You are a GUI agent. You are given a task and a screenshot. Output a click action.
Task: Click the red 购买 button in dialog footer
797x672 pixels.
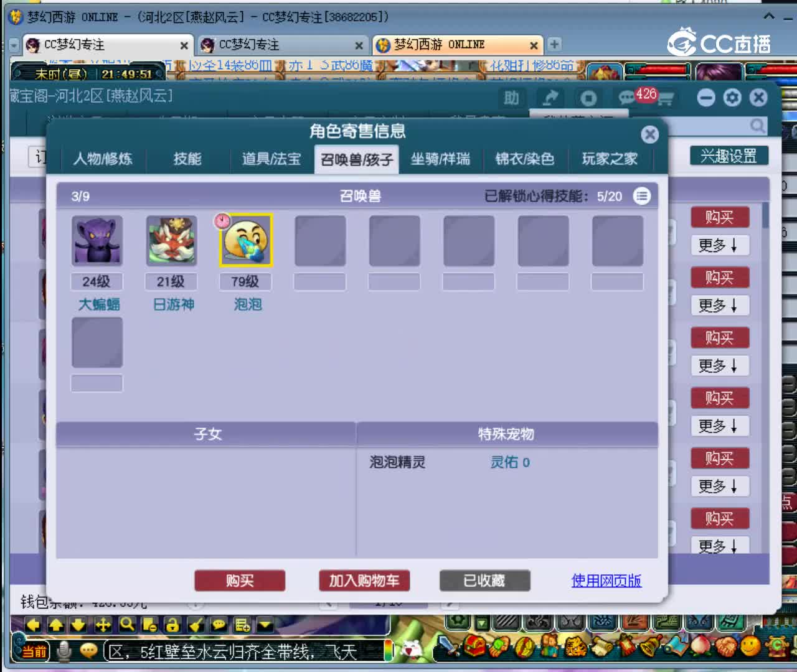pyautogui.click(x=240, y=581)
